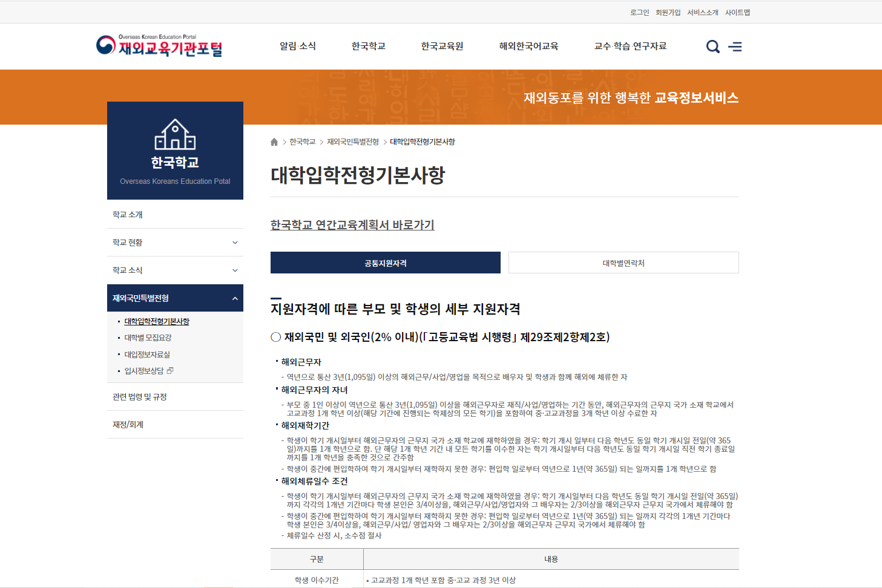This screenshot has width=882, height=588.
Task: Open 한국교육원 in top navigation
Action: click(x=443, y=46)
